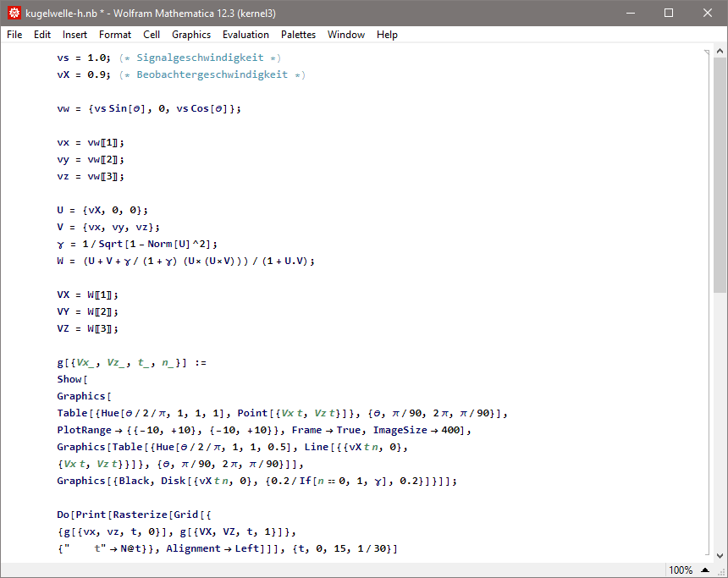
Task: Open the Graphics menu
Action: point(191,35)
